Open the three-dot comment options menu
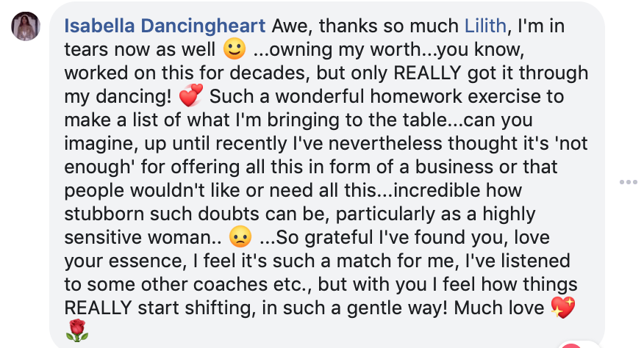Screen dimensions: 644x348 tap(628, 181)
